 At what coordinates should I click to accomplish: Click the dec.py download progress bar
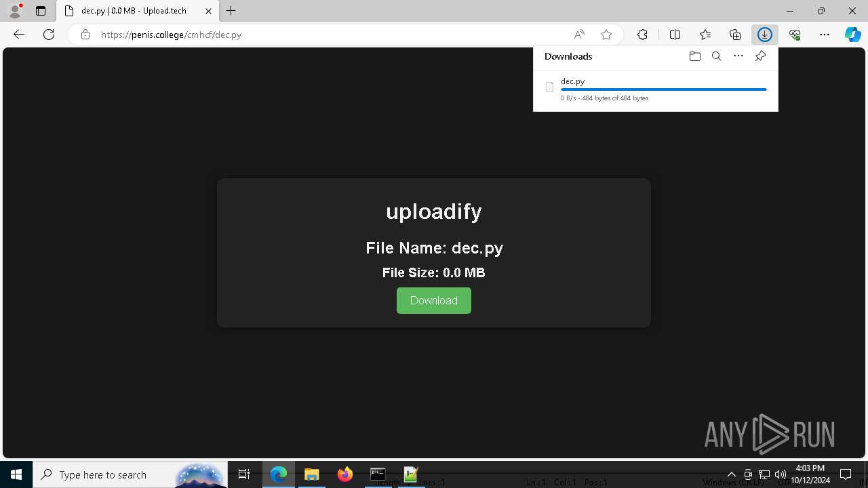[x=664, y=89]
